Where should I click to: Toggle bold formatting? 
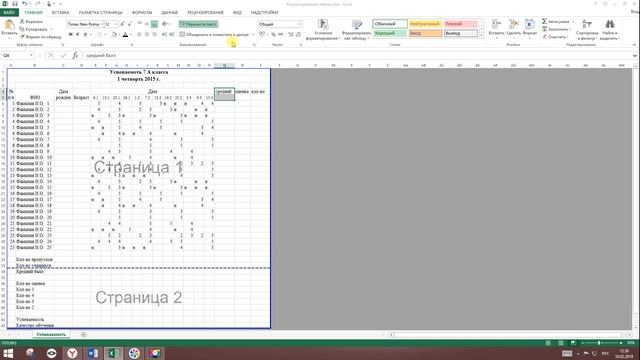pyautogui.click(x=71, y=34)
